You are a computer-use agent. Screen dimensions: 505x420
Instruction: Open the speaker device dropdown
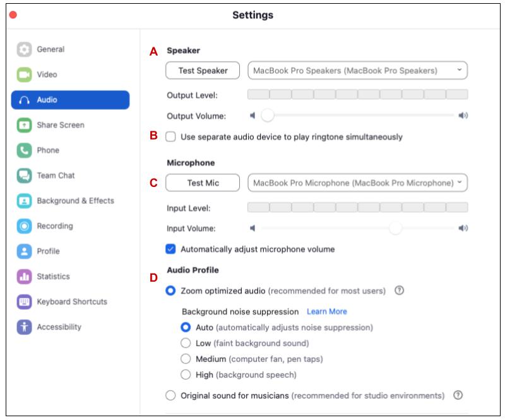357,71
